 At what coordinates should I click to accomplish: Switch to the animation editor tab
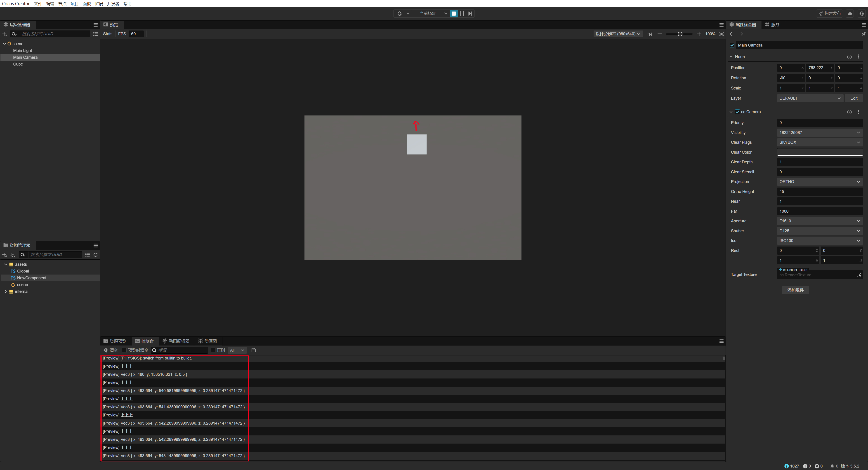click(176, 341)
